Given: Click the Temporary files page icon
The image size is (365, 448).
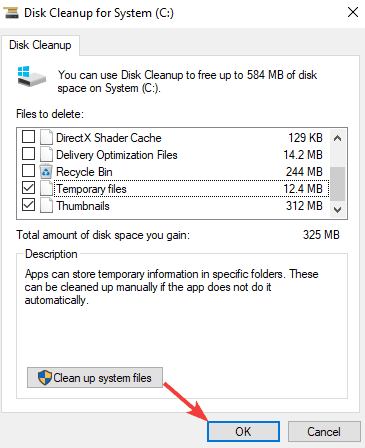Looking at the screenshot, I should 46,188.
